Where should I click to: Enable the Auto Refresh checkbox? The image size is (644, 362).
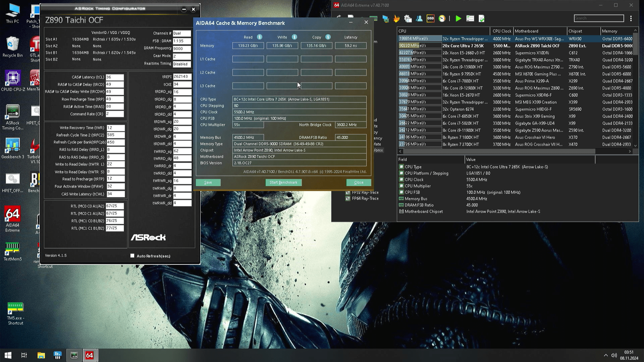coord(132,256)
